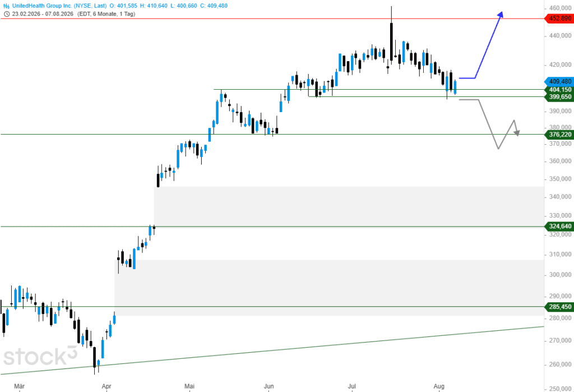
Task: Click the red 452,890 price label
Action: coord(559,19)
